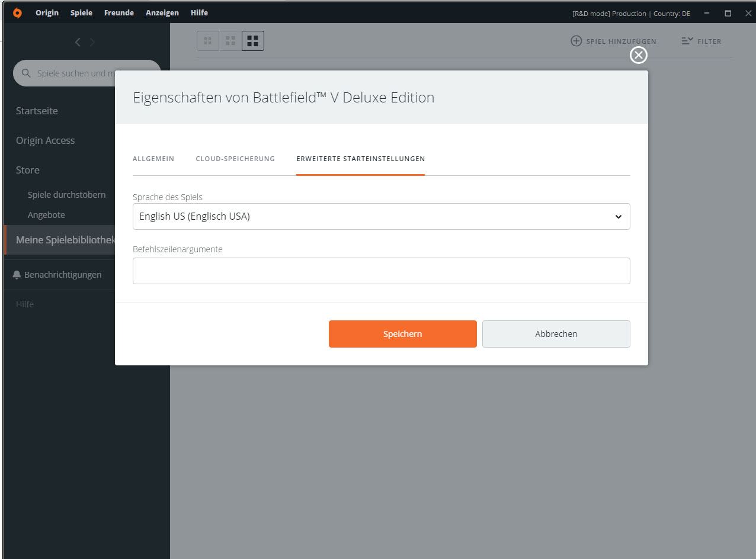Image resolution: width=756 pixels, height=559 pixels.
Task: Click the Origin logo icon
Action: pyautogui.click(x=17, y=13)
